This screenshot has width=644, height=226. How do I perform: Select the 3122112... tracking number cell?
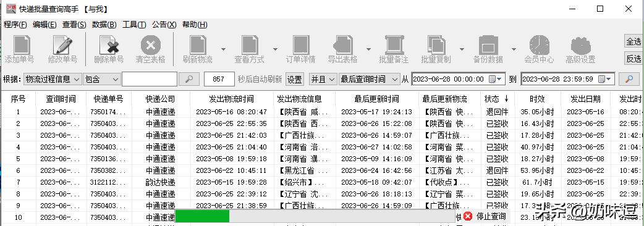tap(108, 182)
